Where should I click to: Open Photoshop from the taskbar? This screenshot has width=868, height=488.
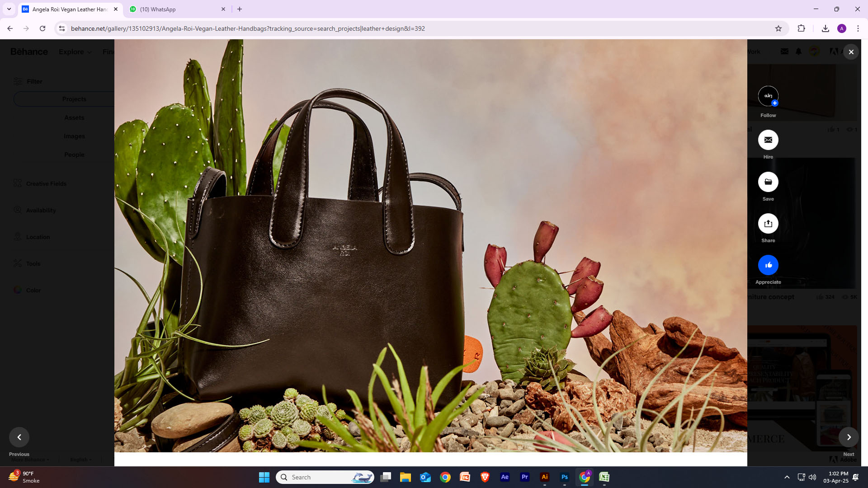tap(564, 477)
